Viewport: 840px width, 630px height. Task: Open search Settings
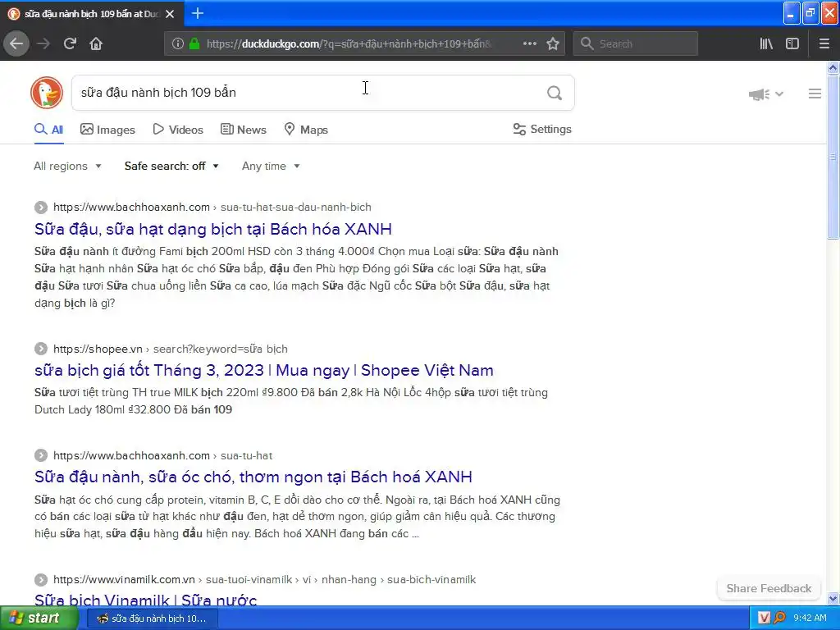point(542,129)
